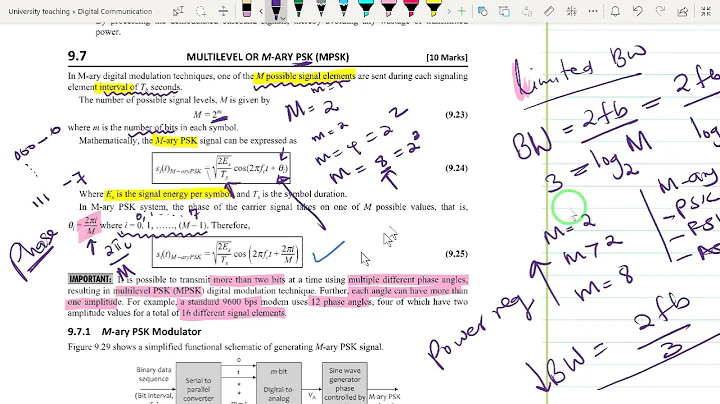720x404 pixels.
Task: Undo the last ink stroke
Action: point(638,11)
